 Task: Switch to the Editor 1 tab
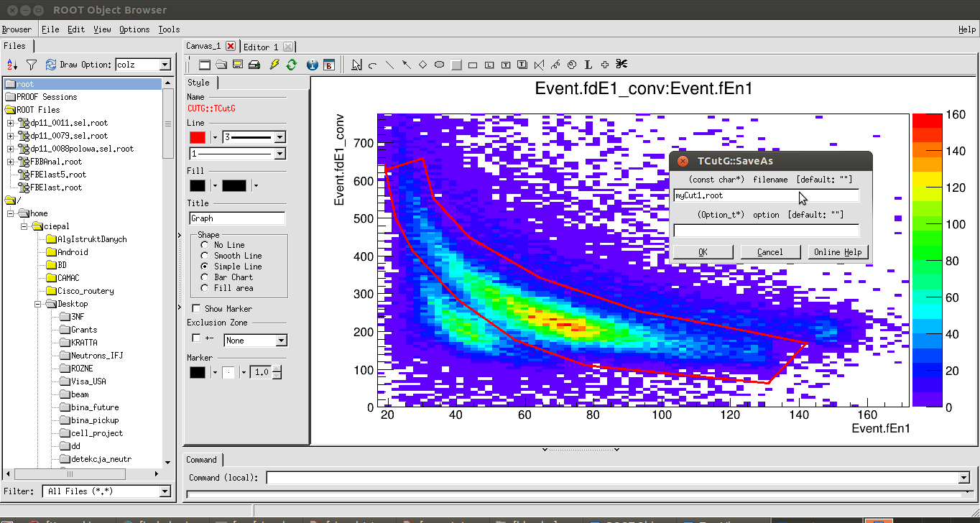tap(261, 47)
